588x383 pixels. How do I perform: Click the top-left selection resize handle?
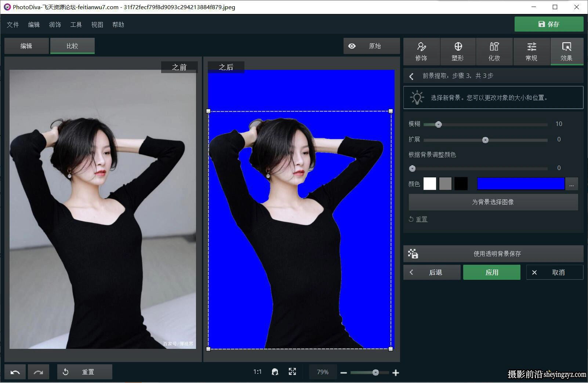coord(208,111)
